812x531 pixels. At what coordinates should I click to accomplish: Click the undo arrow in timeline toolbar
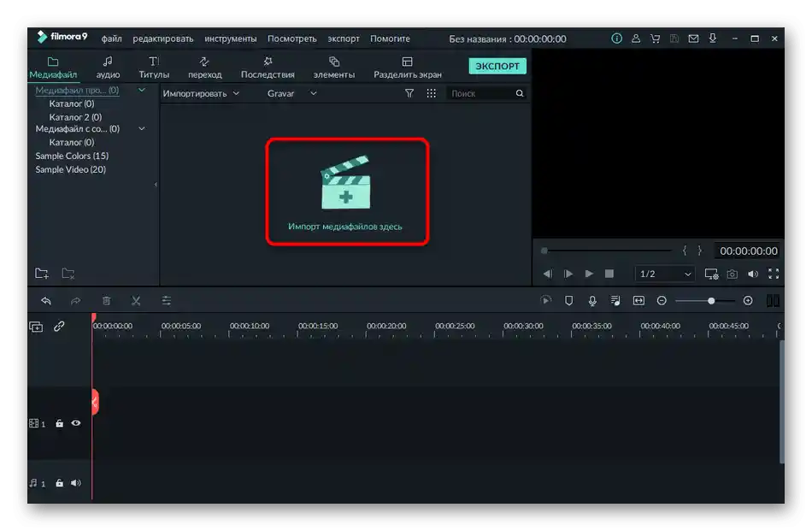click(x=46, y=301)
